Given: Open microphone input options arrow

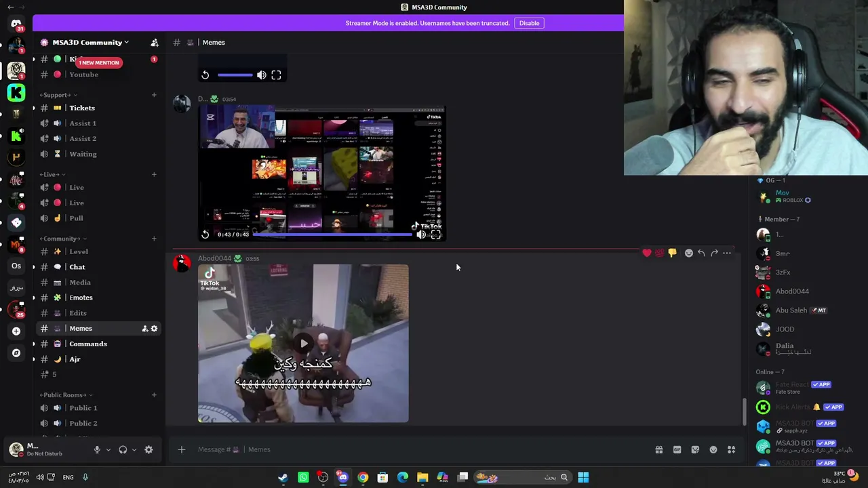Looking at the screenshot, I should 108,449.
